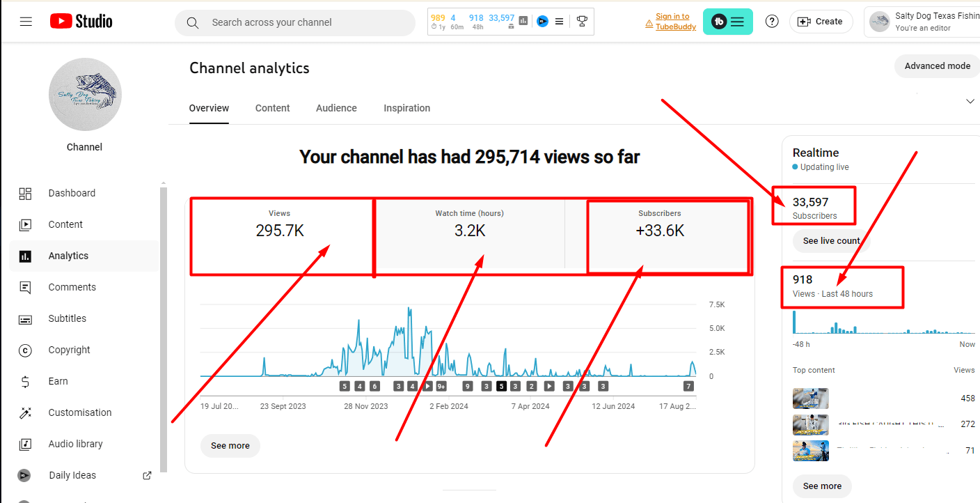The height and width of the screenshot is (503, 980).
Task: Open the Help question mark icon
Action: (x=772, y=22)
